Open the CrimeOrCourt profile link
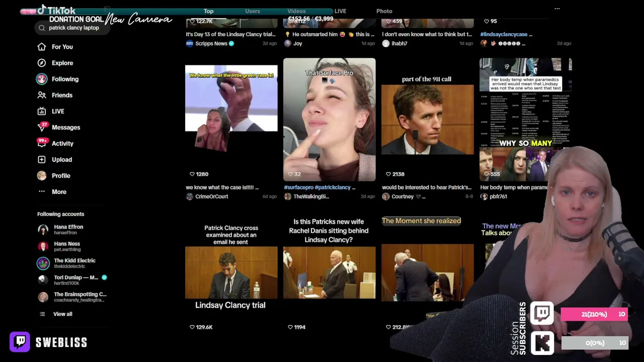The height and width of the screenshot is (362, 644). coord(211,197)
